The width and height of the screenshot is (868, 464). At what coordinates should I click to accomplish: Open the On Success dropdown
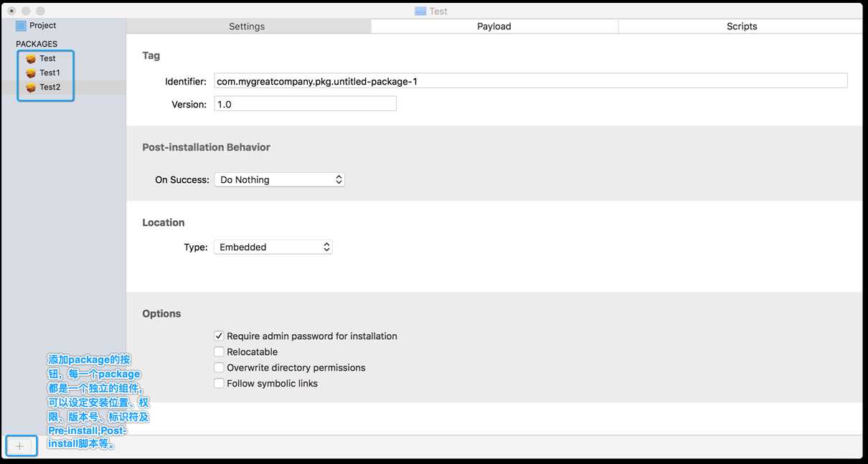280,180
